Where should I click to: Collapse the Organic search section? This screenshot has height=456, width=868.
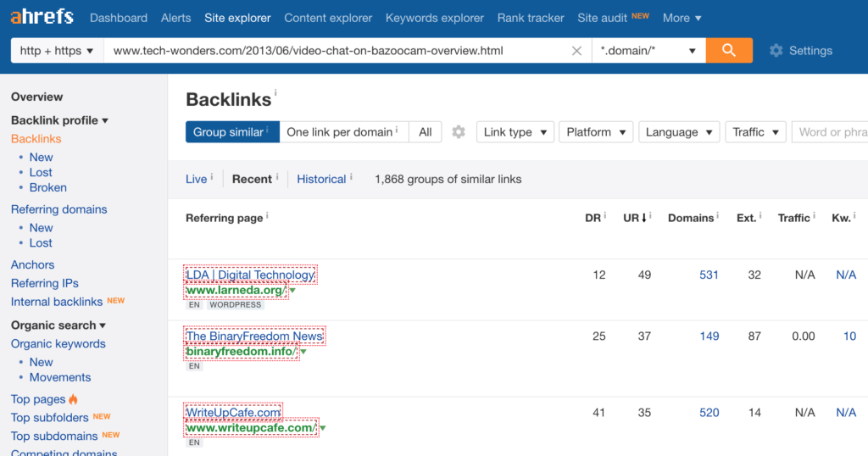coord(58,325)
